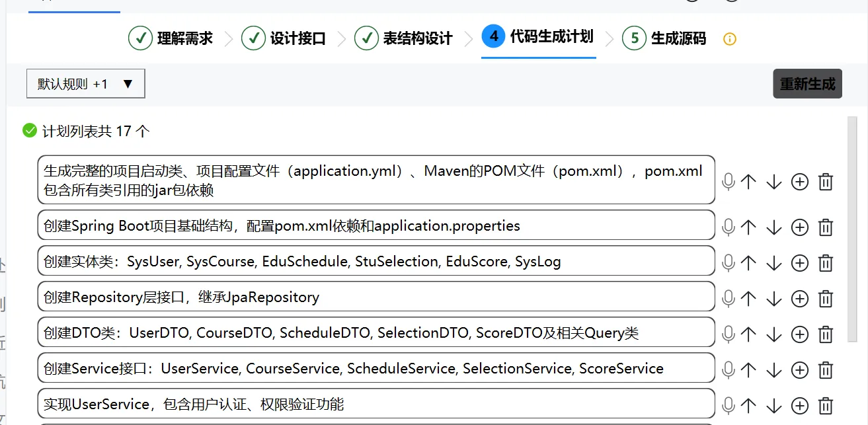Move the UserDTO plan row up
Viewport: 868px width, 425px height.
(748, 334)
